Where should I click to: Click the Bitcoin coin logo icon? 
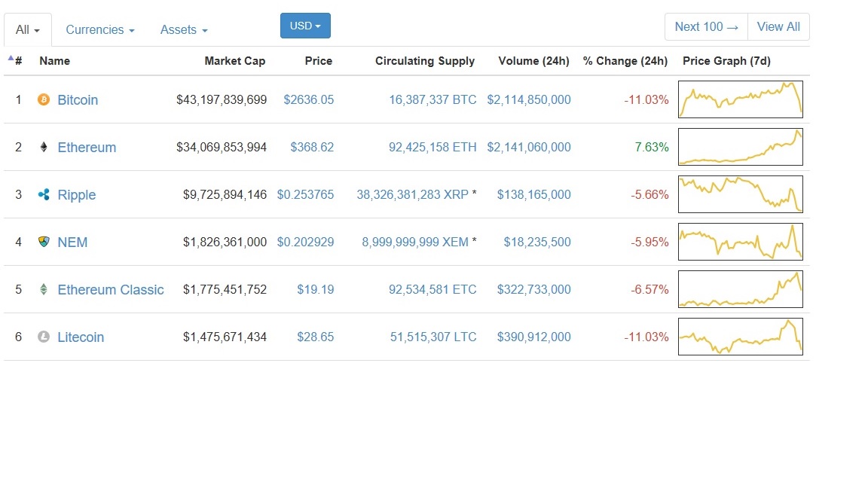[x=44, y=99]
